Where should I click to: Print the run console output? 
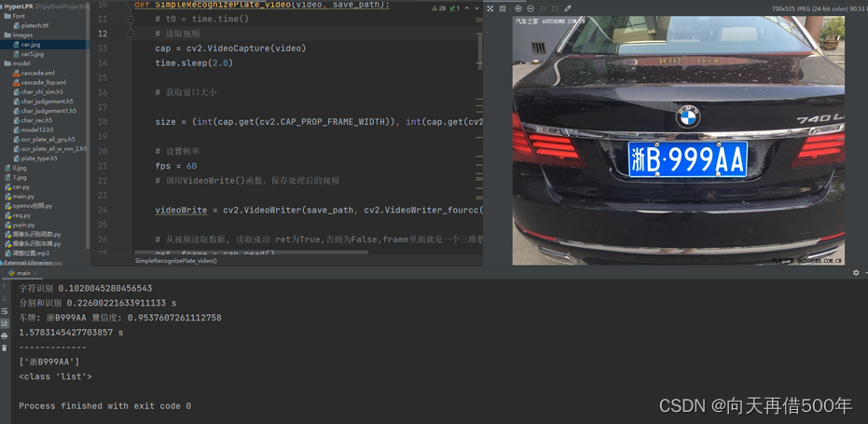coord(5,336)
